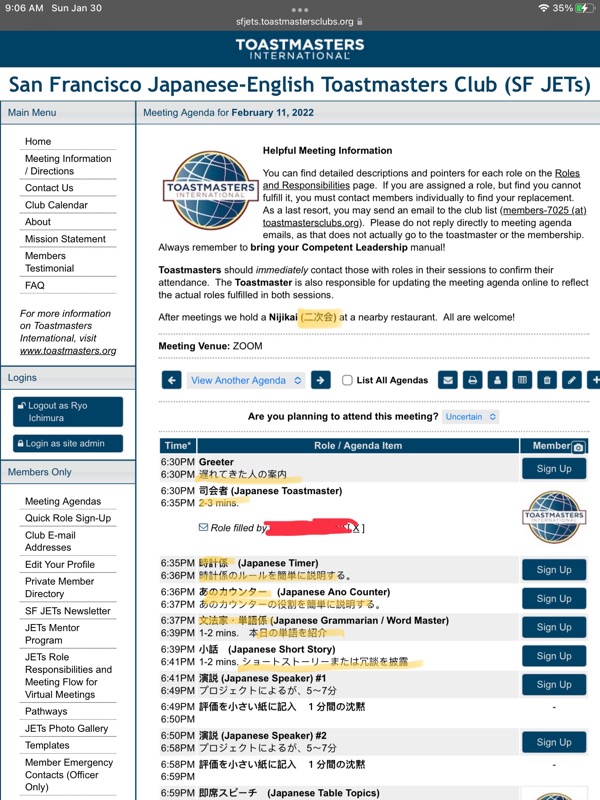Click the table columns icon in toolbar
Screen dimensions: 600x800
tap(522, 380)
